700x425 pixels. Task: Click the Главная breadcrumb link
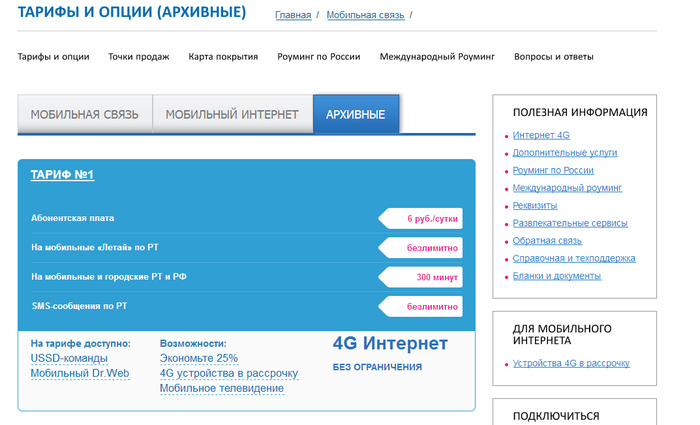click(292, 15)
